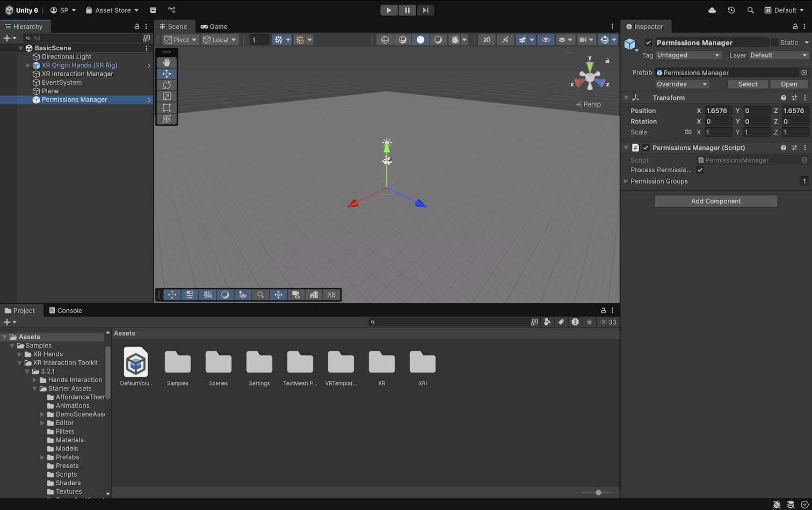Expand the Permission Groups list
The width and height of the screenshot is (812, 510).
(x=626, y=181)
